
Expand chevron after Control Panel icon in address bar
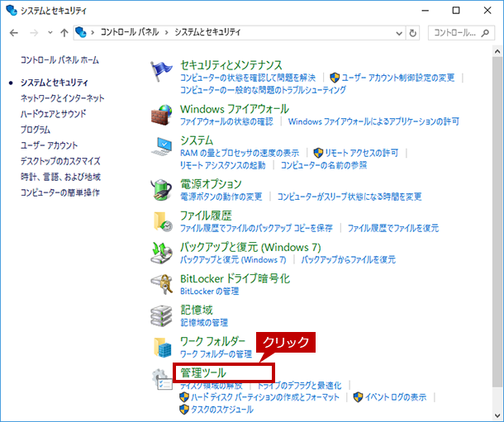(x=93, y=33)
